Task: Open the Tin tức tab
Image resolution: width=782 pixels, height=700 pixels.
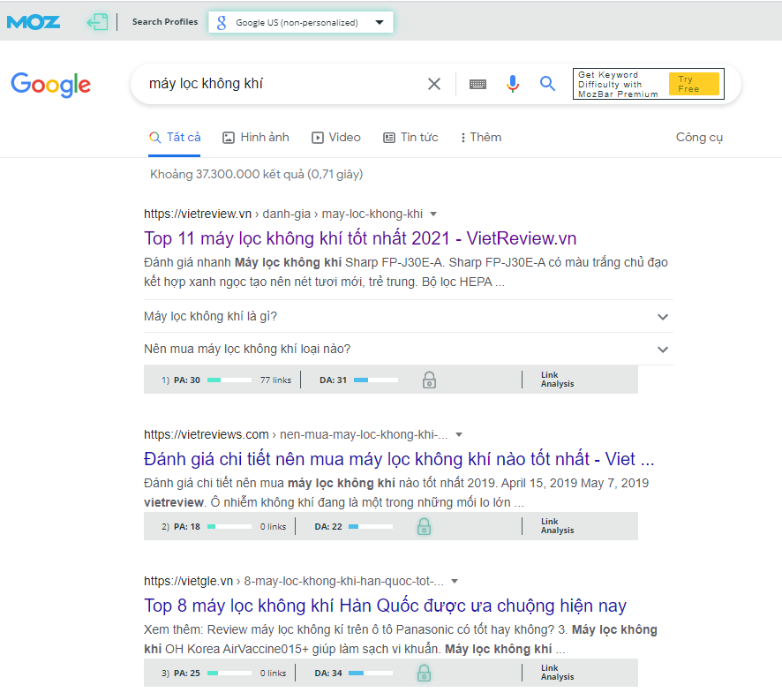Action: click(410, 137)
